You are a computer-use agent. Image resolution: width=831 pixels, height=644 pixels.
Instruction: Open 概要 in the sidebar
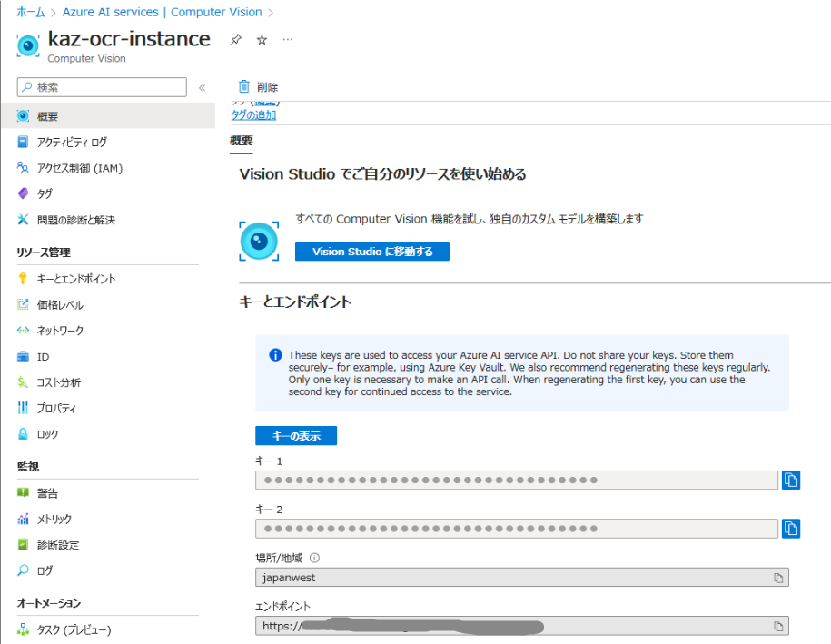[x=108, y=116]
